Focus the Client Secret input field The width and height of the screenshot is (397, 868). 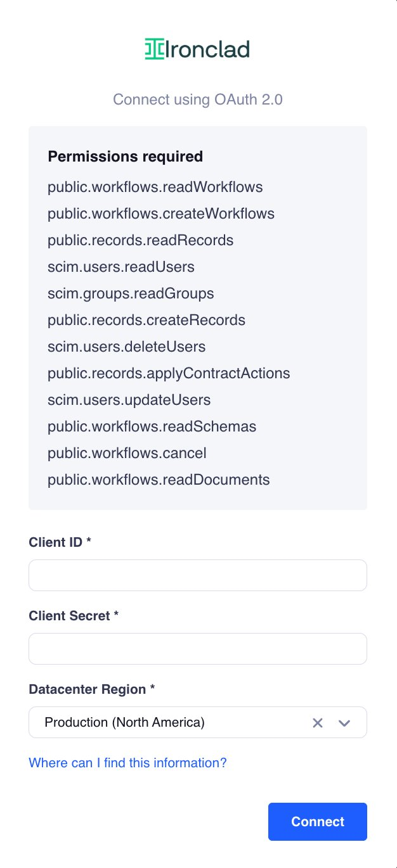(198, 649)
